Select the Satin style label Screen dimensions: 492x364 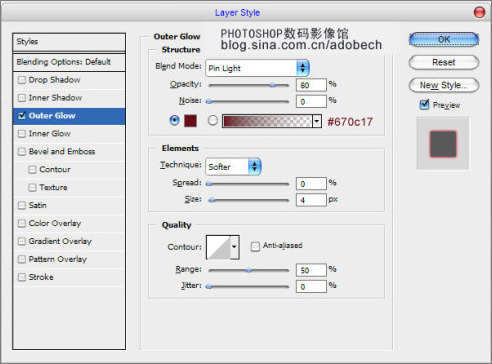click(37, 205)
